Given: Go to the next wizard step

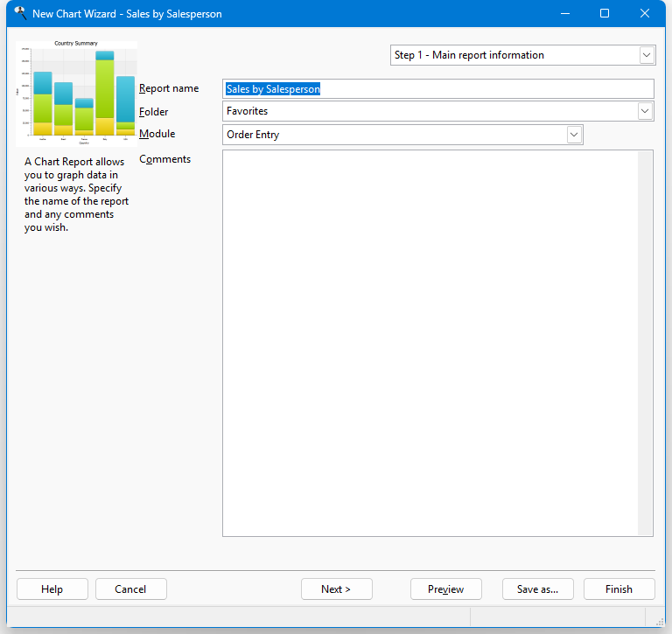Looking at the screenshot, I should tap(336, 589).
